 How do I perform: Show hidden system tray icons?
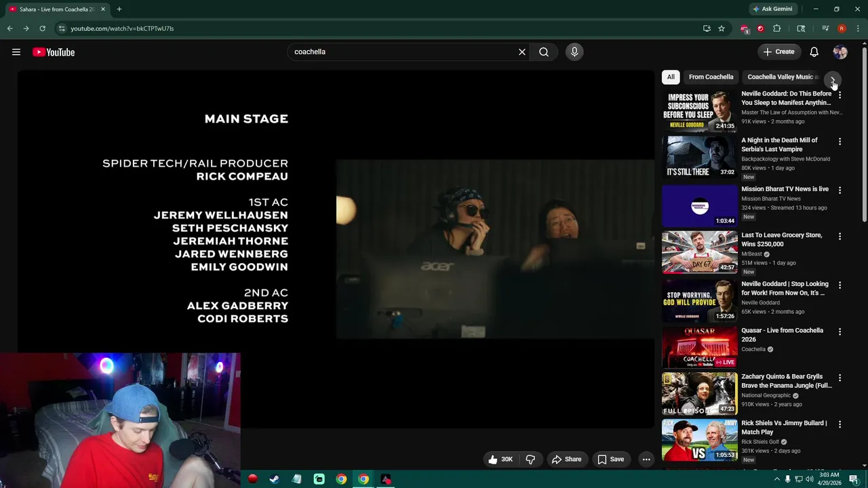pyautogui.click(x=776, y=479)
